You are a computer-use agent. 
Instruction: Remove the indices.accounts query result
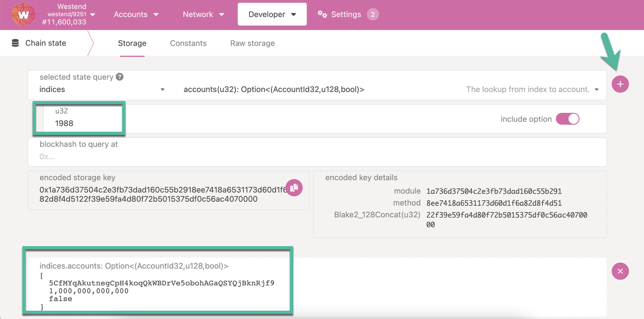click(x=620, y=271)
